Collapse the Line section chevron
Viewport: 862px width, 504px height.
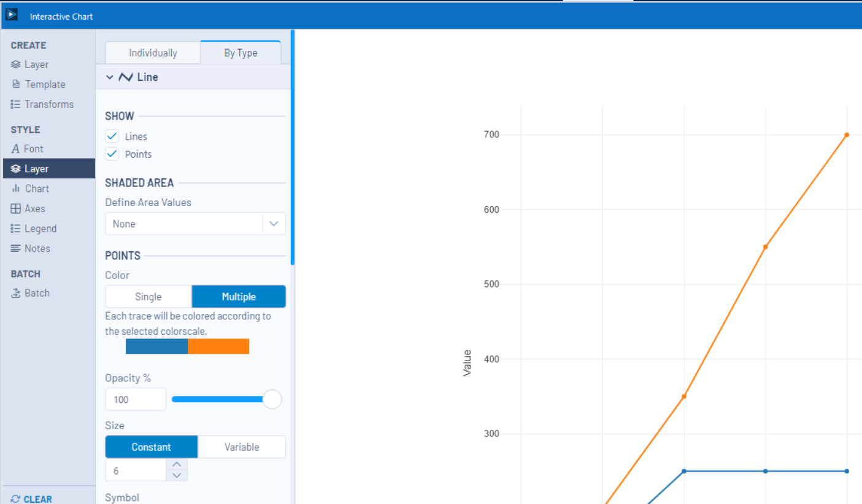click(x=109, y=77)
